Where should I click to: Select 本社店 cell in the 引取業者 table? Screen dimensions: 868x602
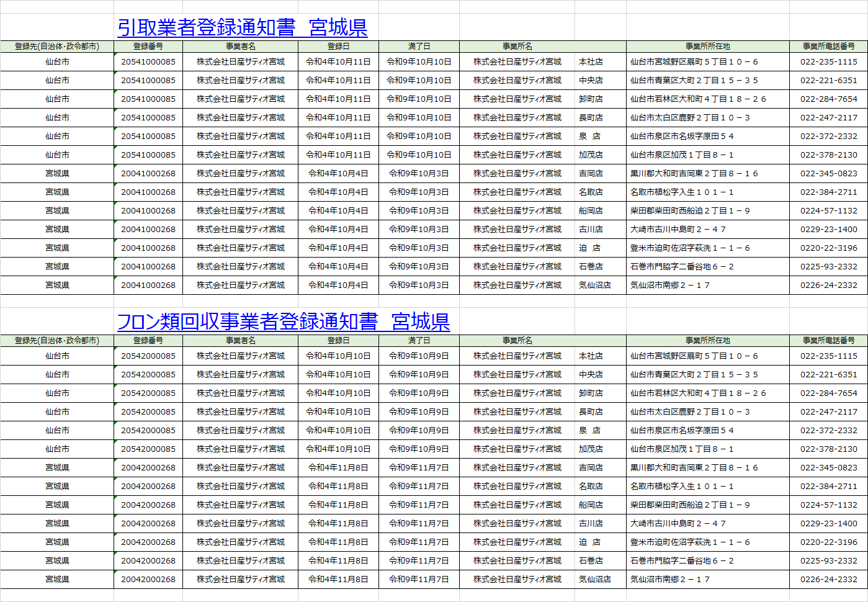[591, 62]
